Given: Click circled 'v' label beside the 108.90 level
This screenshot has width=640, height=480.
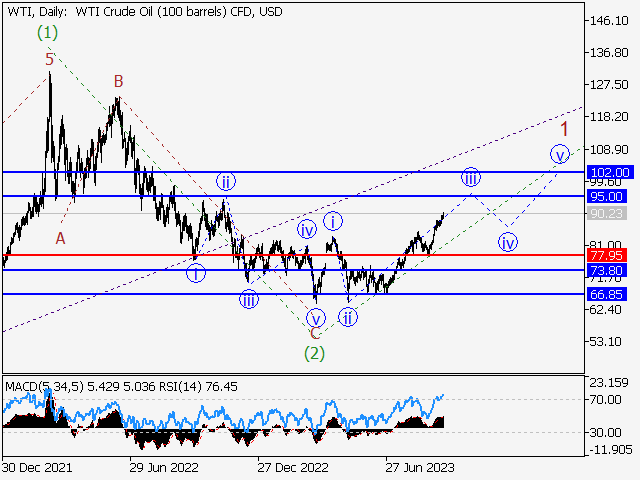Looking at the screenshot, I should point(560,154).
